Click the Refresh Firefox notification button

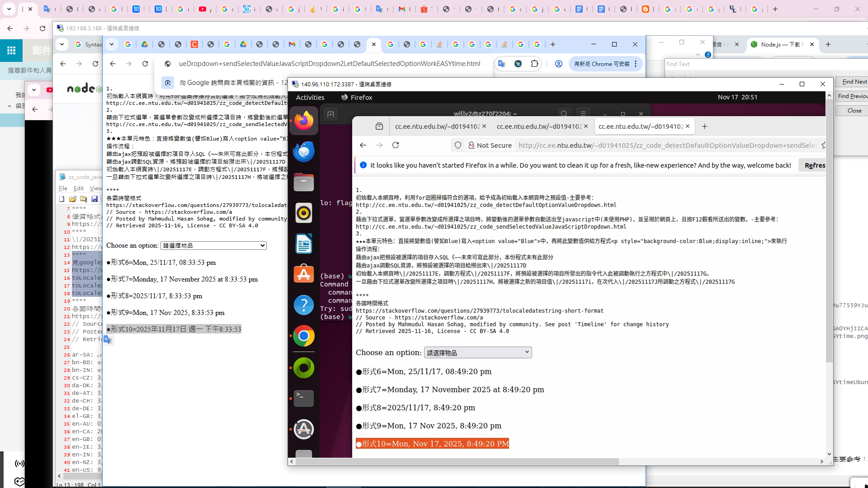point(814,165)
